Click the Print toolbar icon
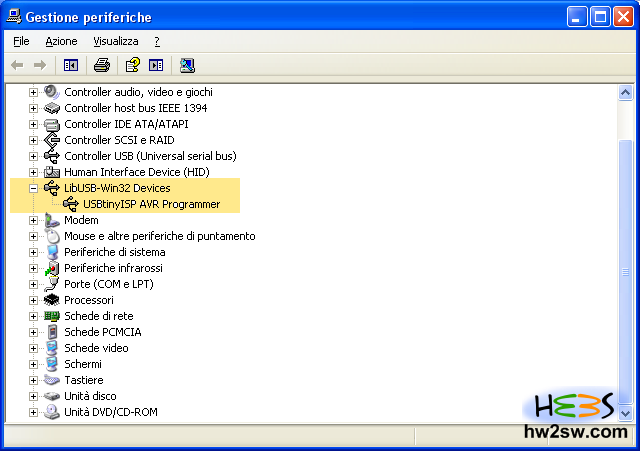 click(101, 65)
